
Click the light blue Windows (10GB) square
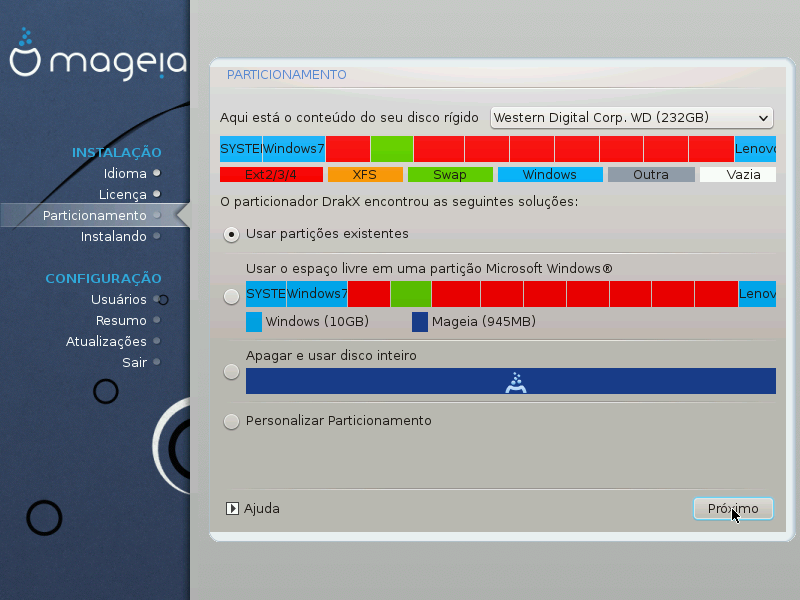pos(254,322)
